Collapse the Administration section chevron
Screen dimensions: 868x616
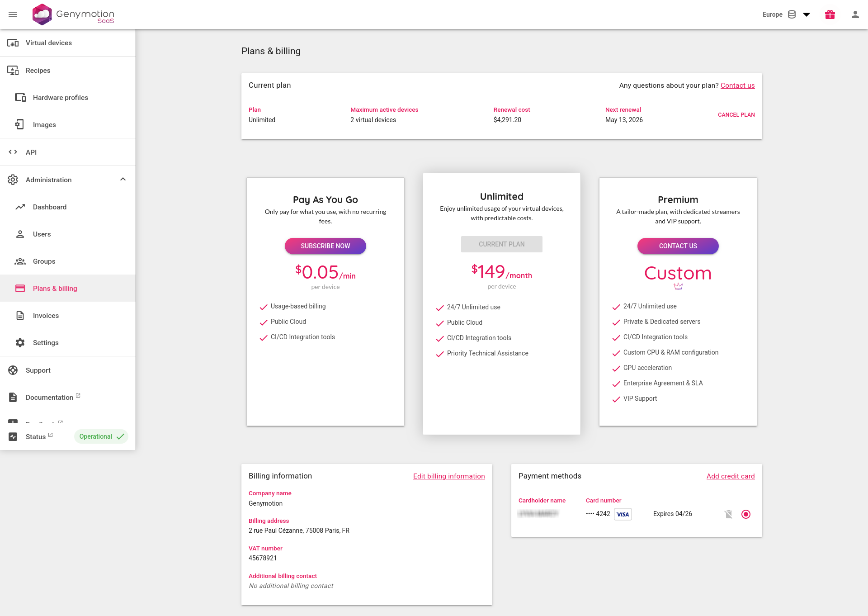tap(123, 180)
